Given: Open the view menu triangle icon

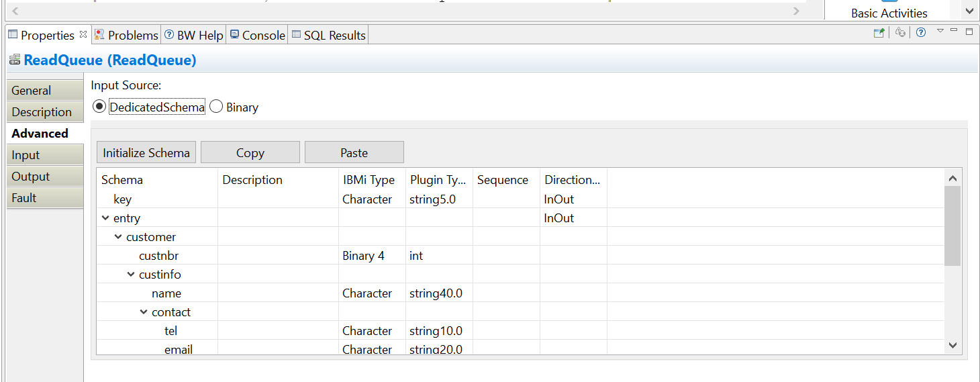Looking at the screenshot, I should pyautogui.click(x=940, y=31).
